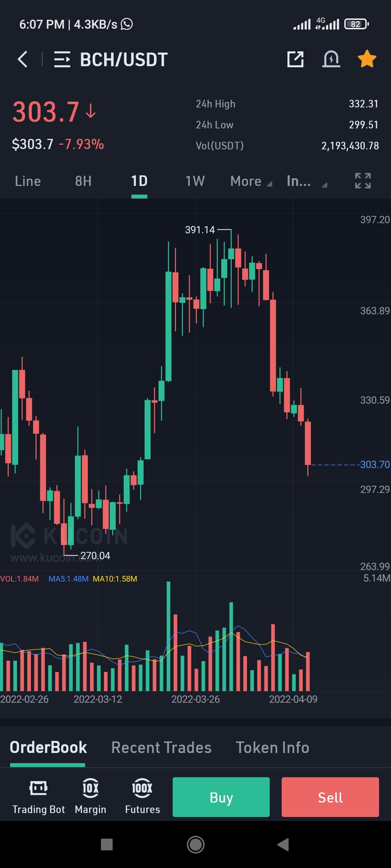Tap the green Buy button
The height and width of the screenshot is (868, 391).
click(x=221, y=797)
